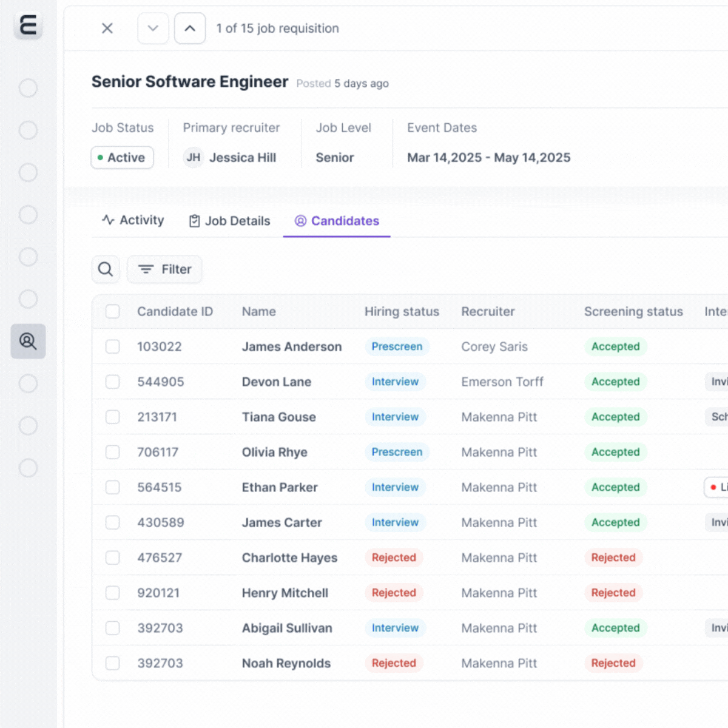
Task: Check the box for Charlotte Hayes
Action: tap(113, 558)
